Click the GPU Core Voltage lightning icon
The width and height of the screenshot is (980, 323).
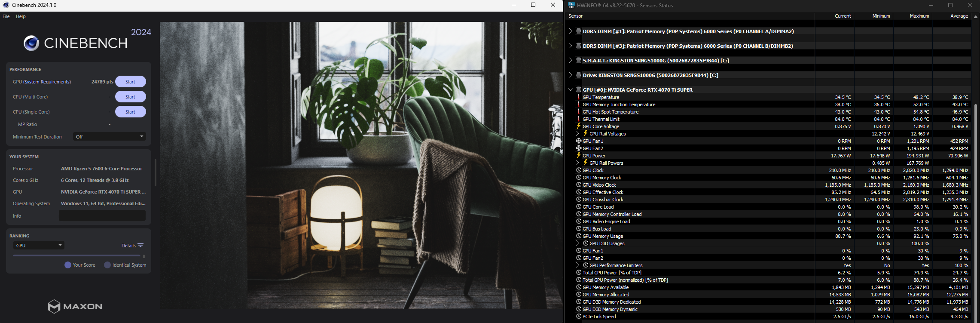pos(579,126)
